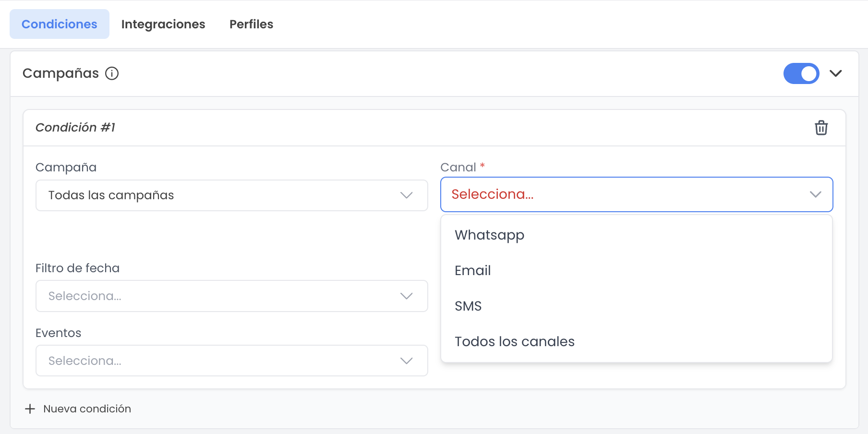The image size is (868, 434).
Task: Click the plus icon beside Nueva condición
Action: pyautogui.click(x=30, y=409)
